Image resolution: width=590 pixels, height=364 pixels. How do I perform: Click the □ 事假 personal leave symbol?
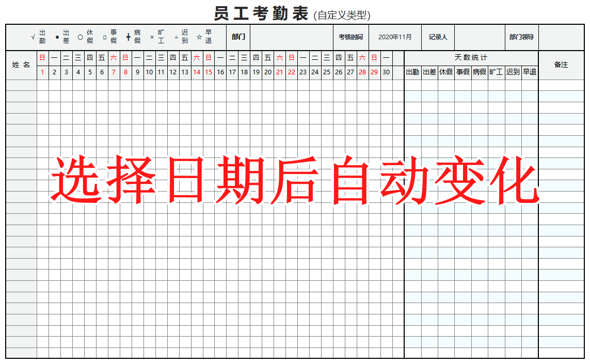pos(108,37)
